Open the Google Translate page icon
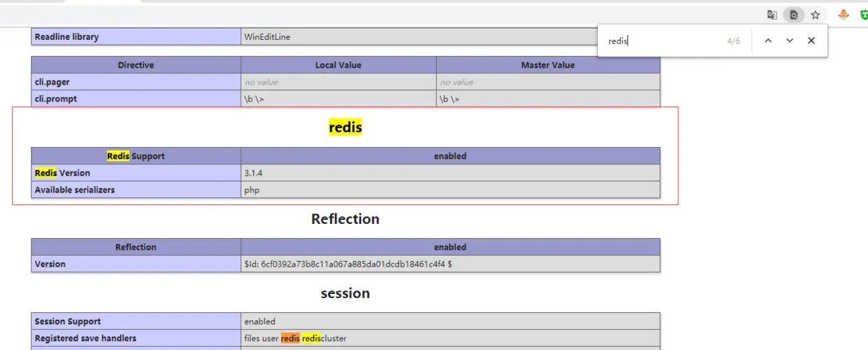This screenshot has height=350, width=868. click(x=772, y=15)
